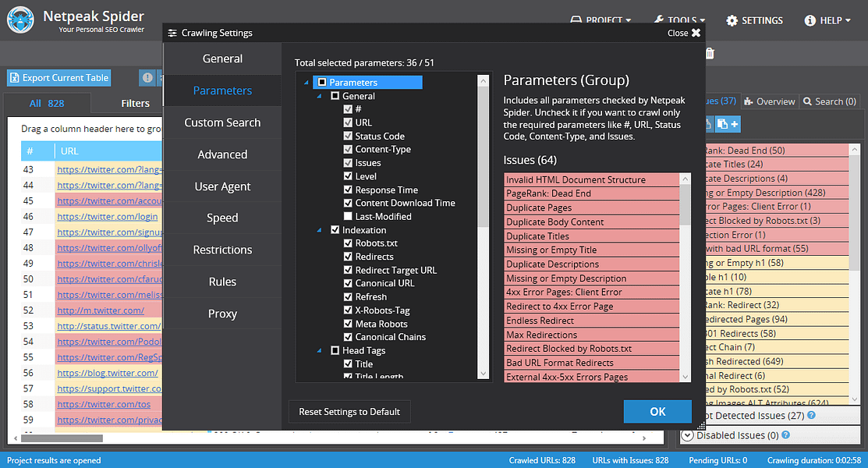Open the Advanced settings tab

click(222, 154)
